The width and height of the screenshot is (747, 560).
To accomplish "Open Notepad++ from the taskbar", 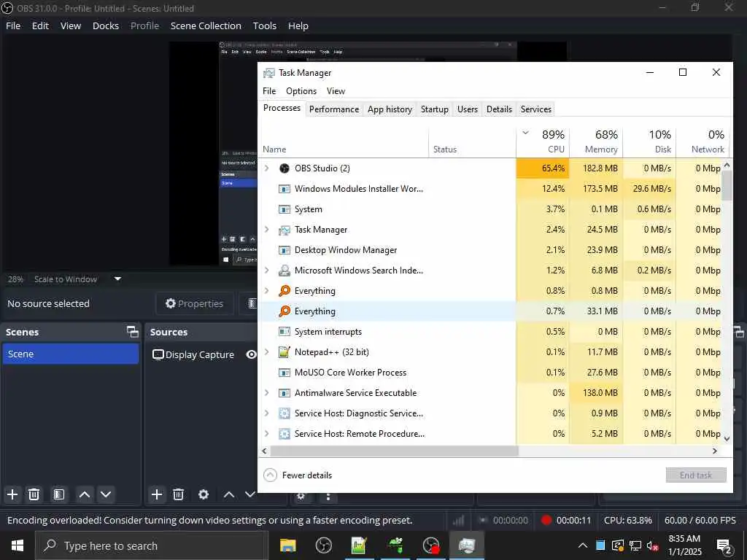I will (x=359, y=545).
